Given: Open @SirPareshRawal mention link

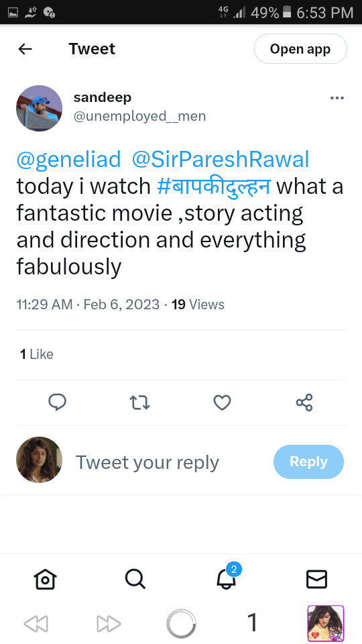Looking at the screenshot, I should coord(221,160).
